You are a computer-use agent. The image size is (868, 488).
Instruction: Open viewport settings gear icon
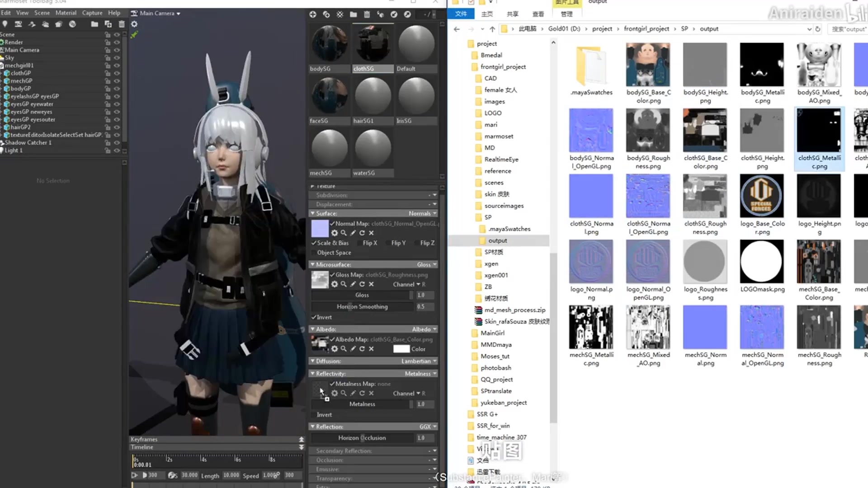click(134, 24)
